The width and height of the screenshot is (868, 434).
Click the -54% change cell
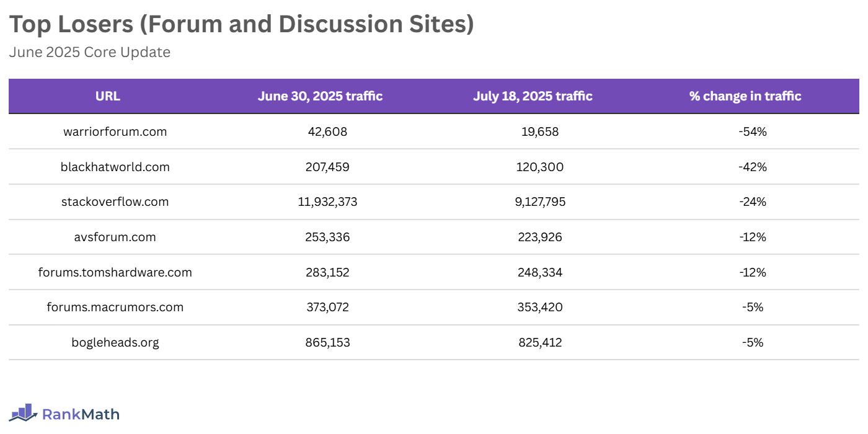(x=753, y=131)
